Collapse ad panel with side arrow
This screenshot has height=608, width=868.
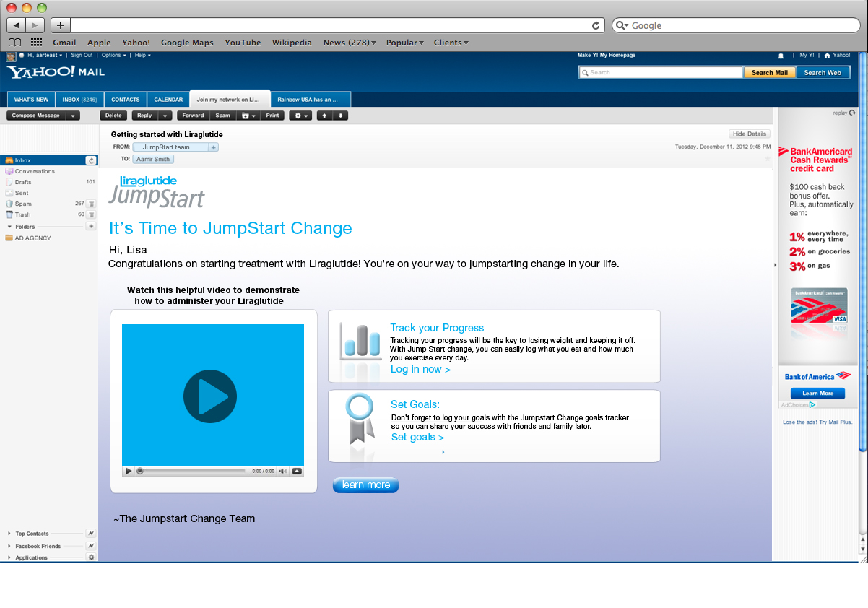775,266
